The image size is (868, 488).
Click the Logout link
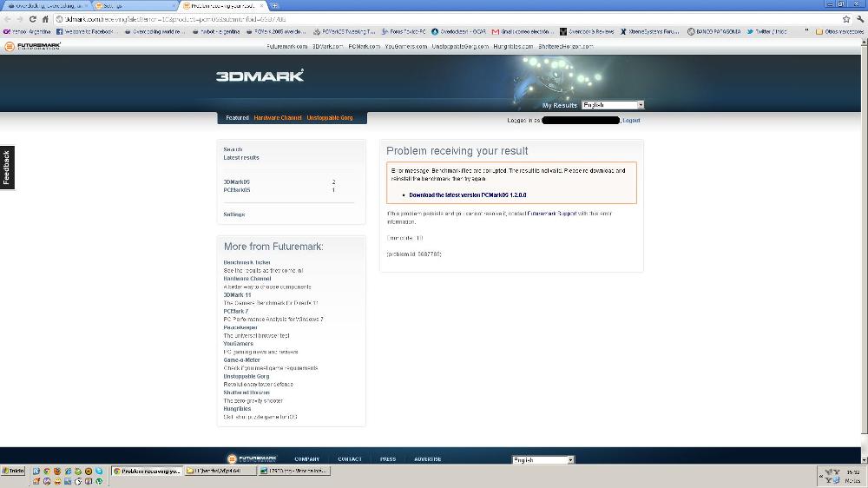coord(631,120)
